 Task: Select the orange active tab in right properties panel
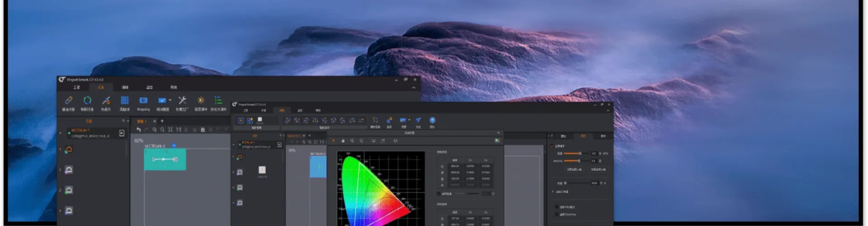tap(583, 136)
